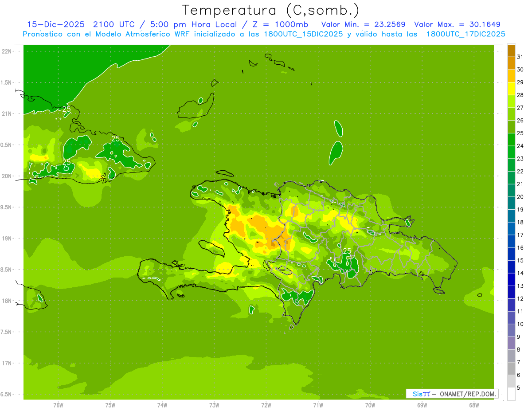532x411 pixels.
Task: Click the '19N' latitude axis label
Action: (7, 238)
